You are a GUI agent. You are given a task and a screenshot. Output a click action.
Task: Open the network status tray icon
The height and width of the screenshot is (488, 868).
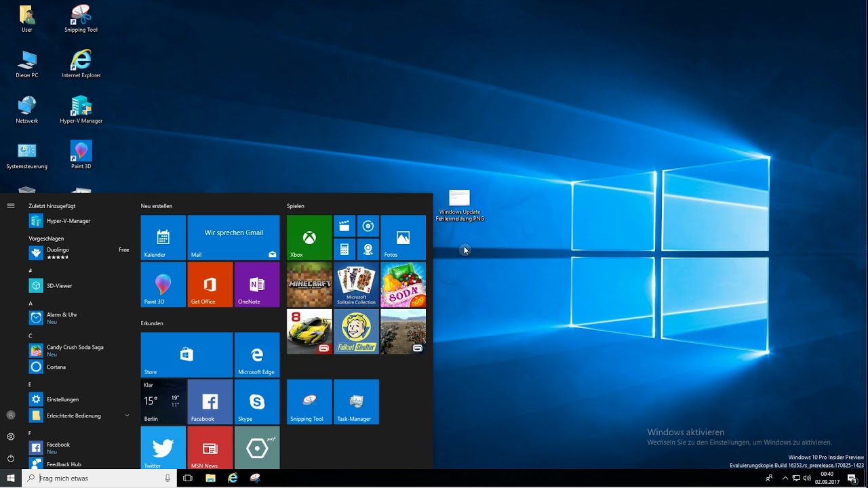coord(796,478)
